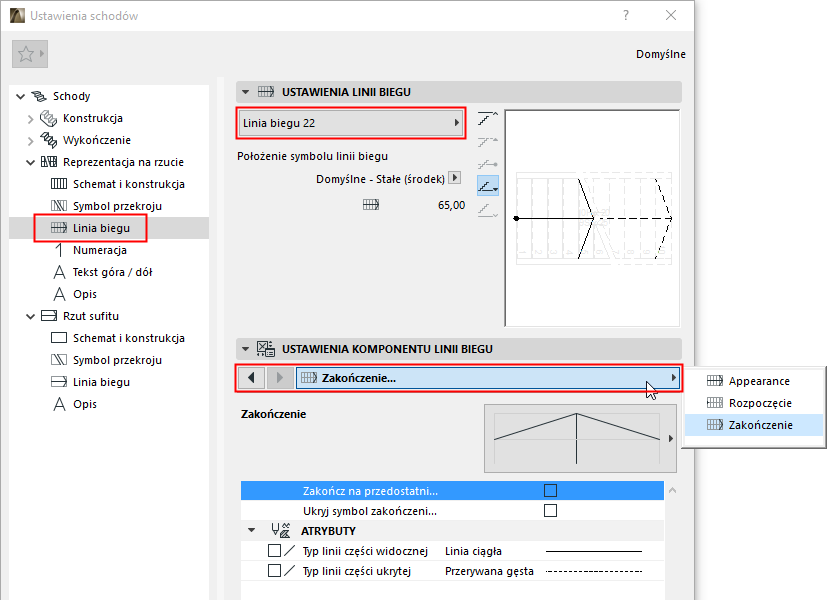This screenshot has height=600, width=827.
Task: Click the USTAWIENIA KOMPONENTU LINII BIEGU icon
Action: 266,349
